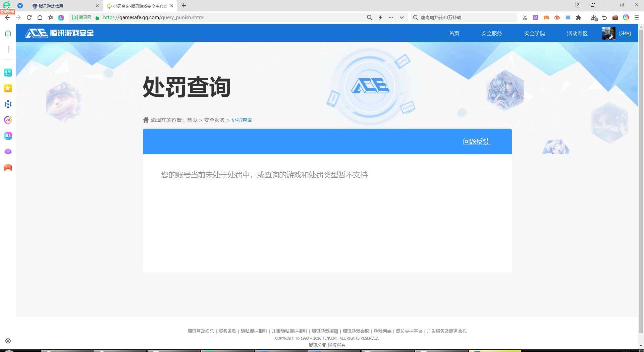
Task: Click the [注销] logout link
Action: click(x=625, y=33)
